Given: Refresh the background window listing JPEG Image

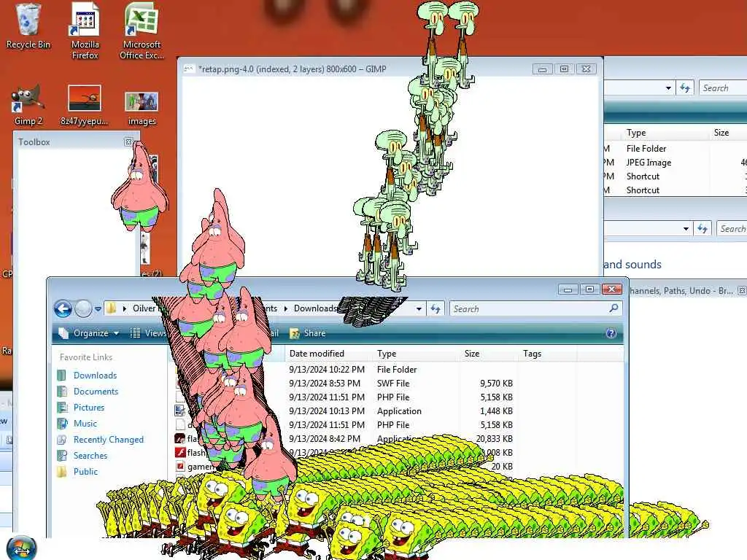Looking at the screenshot, I should [x=685, y=88].
